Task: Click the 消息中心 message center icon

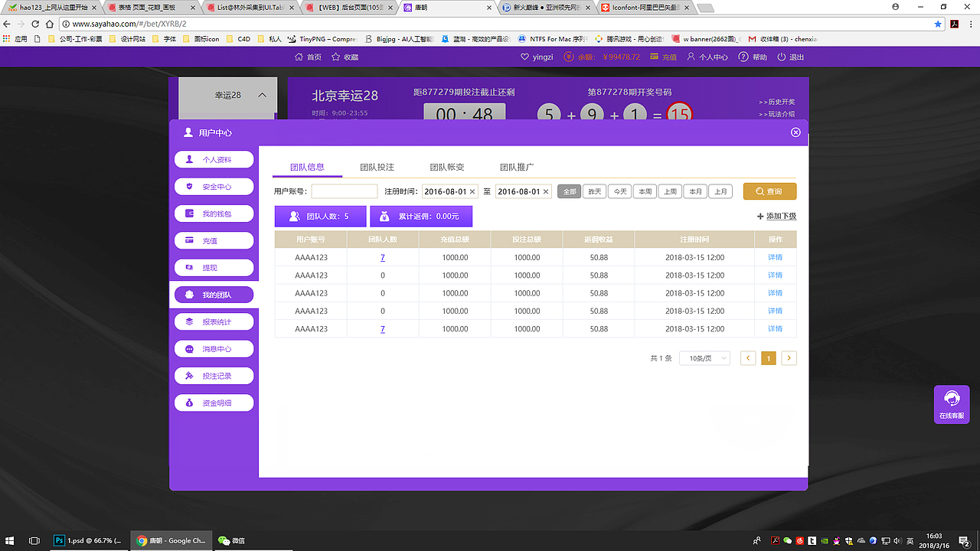Action: pyautogui.click(x=214, y=348)
